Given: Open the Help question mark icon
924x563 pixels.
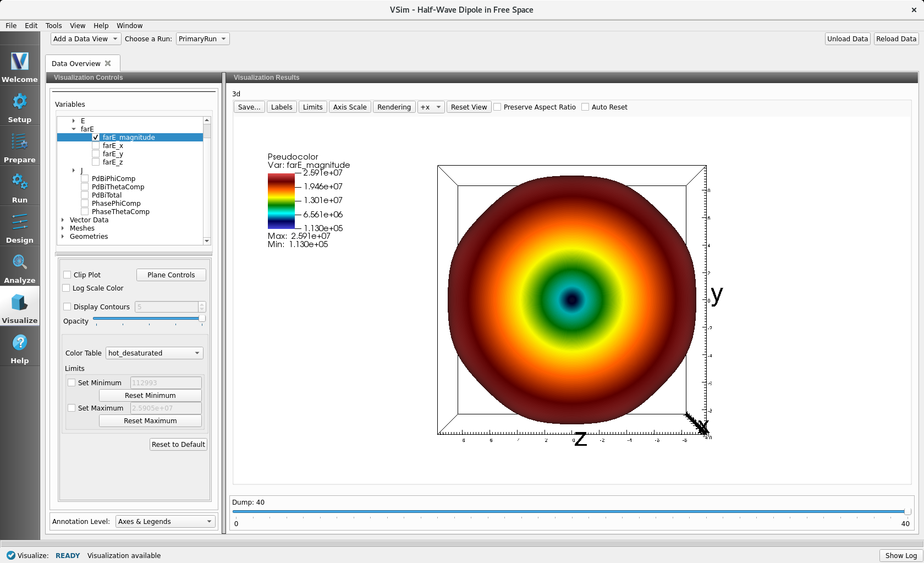Looking at the screenshot, I should tap(20, 343).
